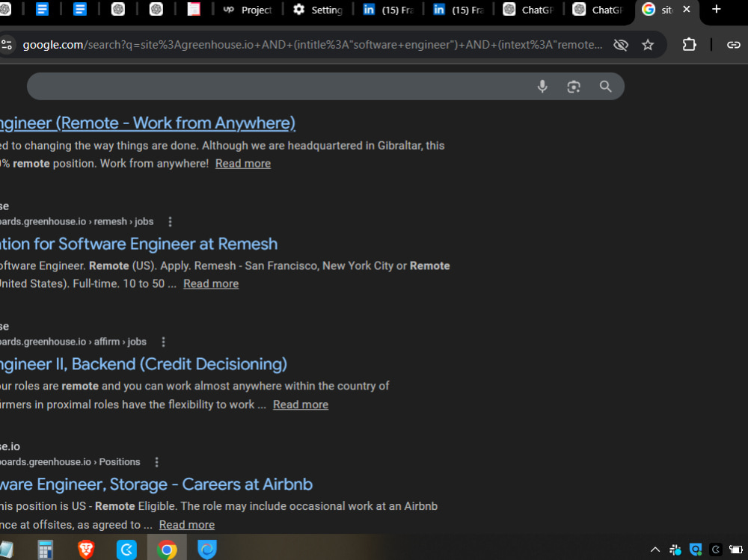This screenshot has width=748, height=560.
Task: Click the 'affirm › jobs' breadcrumb text
Action: (120, 342)
